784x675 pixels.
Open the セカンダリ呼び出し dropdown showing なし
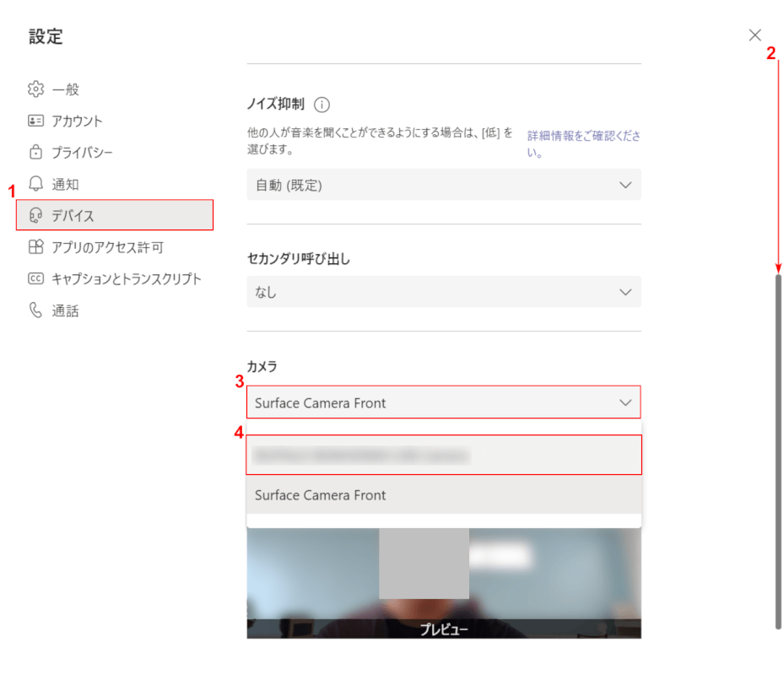point(444,291)
